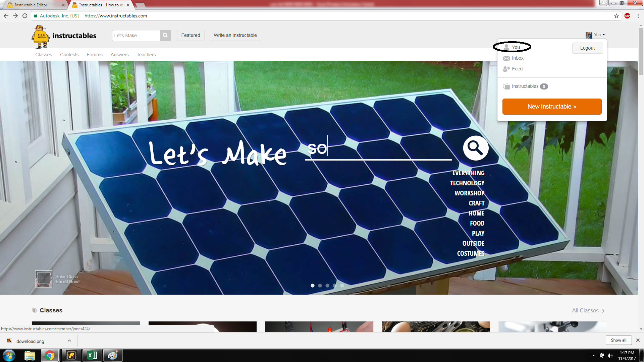Select the second carousel dot

tap(320, 286)
